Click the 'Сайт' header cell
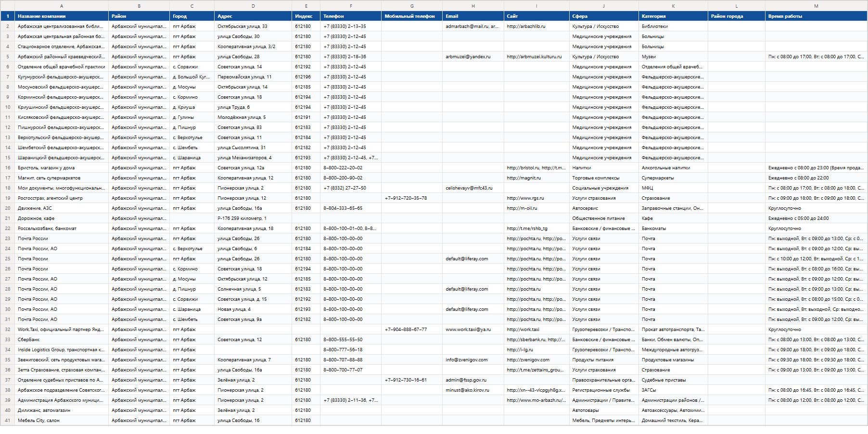Screen dimensions: 868x434 (x=536, y=16)
